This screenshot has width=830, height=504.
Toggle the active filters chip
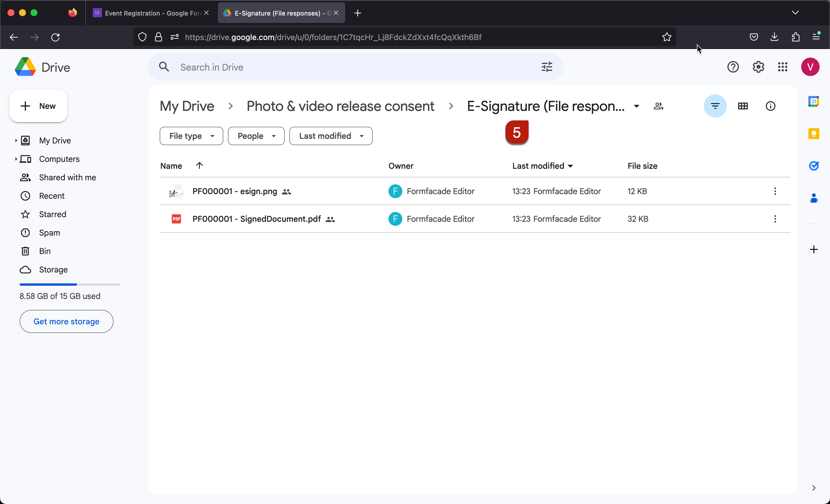pyautogui.click(x=715, y=106)
